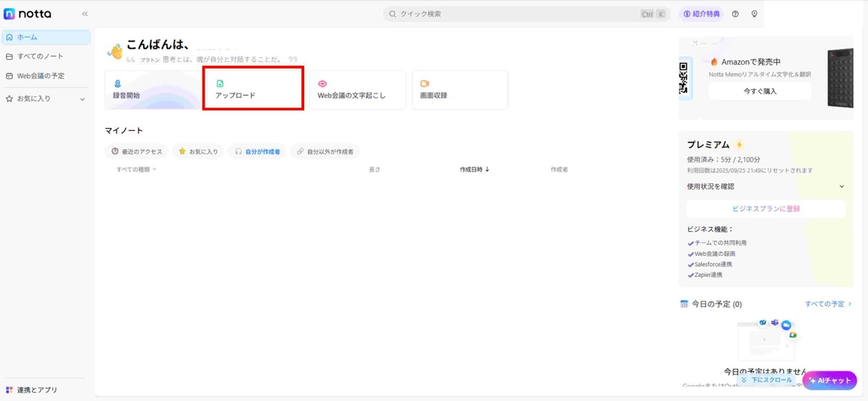Open Web会議の予定 in sidebar
Screen dimensions: 868x401
[x=41, y=76]
